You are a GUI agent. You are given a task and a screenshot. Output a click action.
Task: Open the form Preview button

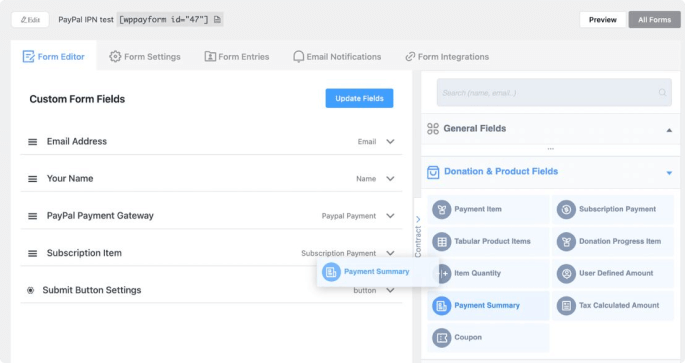tap(602, 20)
